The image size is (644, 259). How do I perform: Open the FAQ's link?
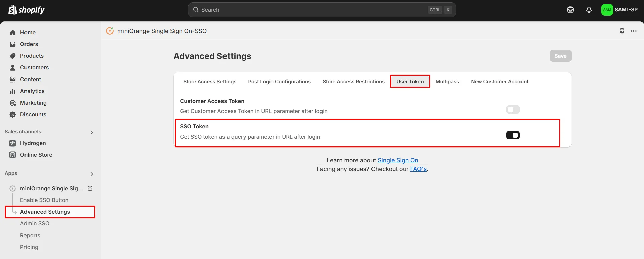pyautogui.click(x=418, y=169)
